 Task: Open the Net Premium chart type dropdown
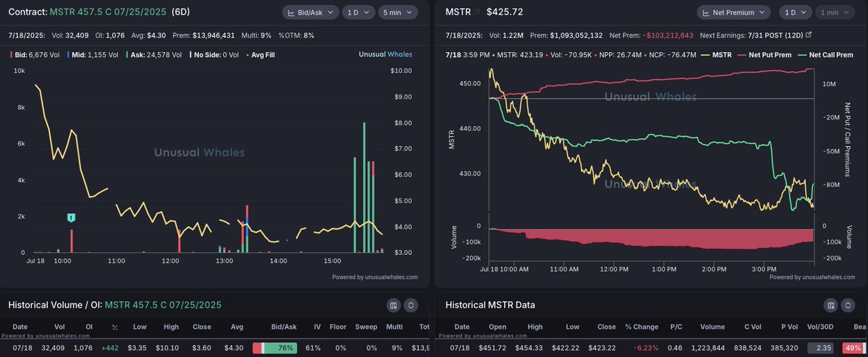point(733,12)
